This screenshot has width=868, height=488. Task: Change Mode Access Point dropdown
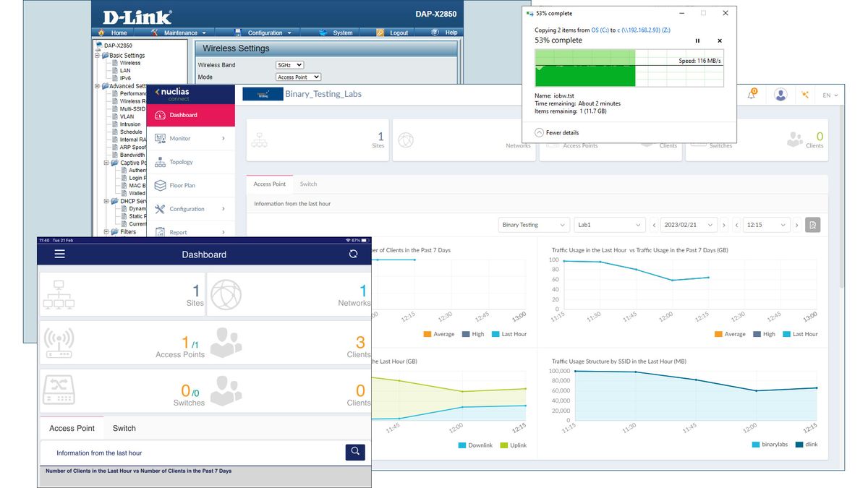(x=298, y=77)
